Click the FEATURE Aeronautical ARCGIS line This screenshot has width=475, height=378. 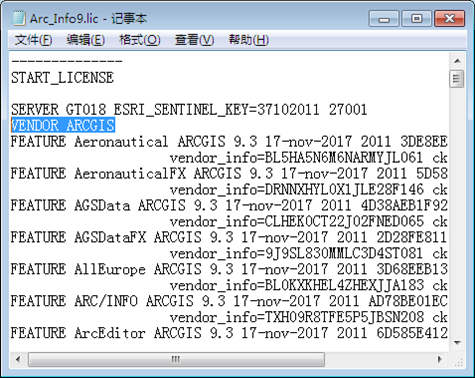click(229, 142)
